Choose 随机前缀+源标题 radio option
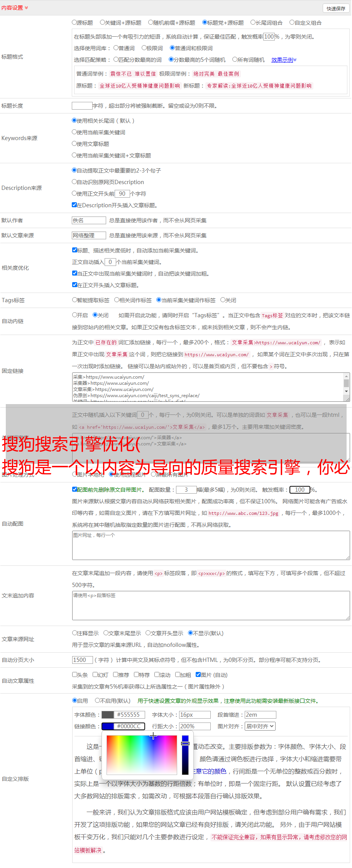The height and width of the screenshot is (868, 352). [151, 22]
